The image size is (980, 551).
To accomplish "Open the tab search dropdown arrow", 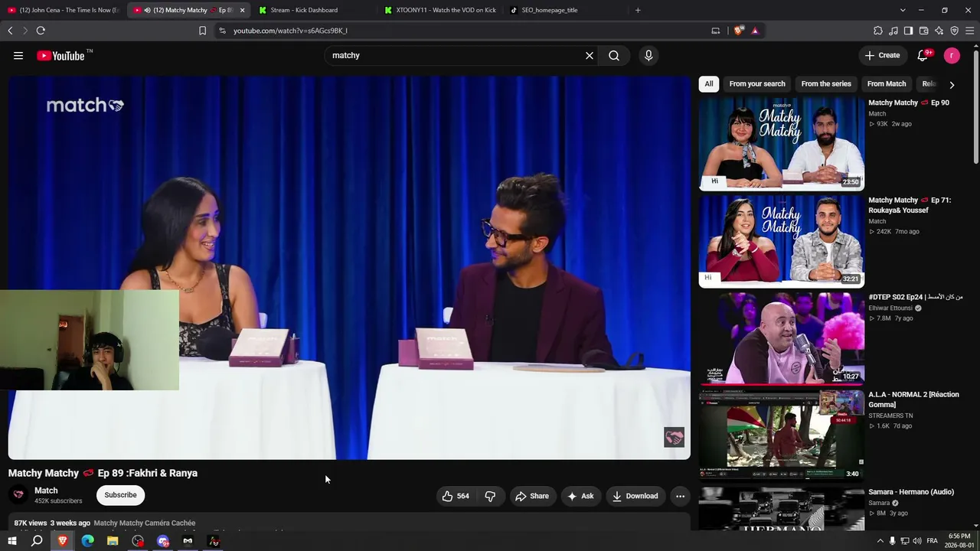I will tap(903, 10).
